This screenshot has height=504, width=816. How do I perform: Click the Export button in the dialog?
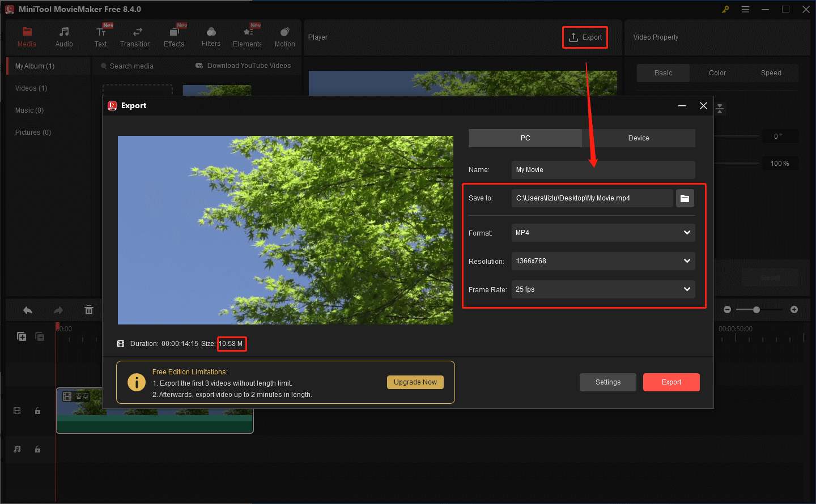(671, 382)
